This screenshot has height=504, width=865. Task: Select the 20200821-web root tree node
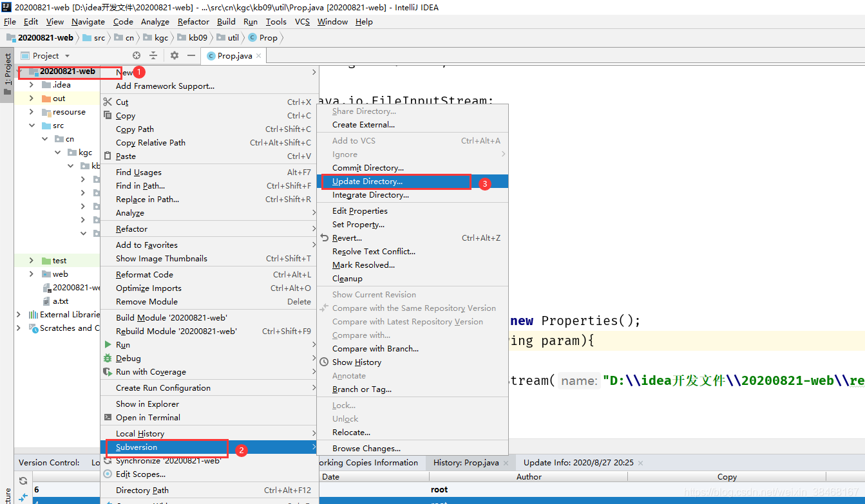pos(67,71)
